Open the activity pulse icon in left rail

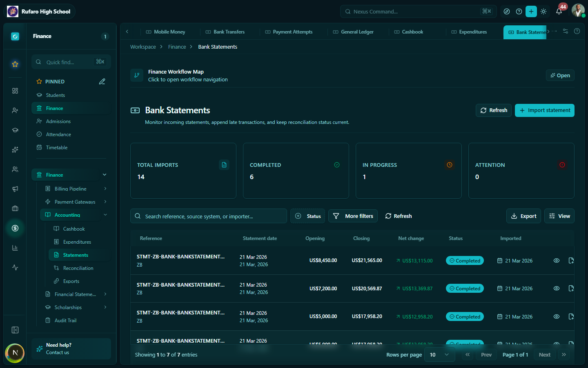15,267
